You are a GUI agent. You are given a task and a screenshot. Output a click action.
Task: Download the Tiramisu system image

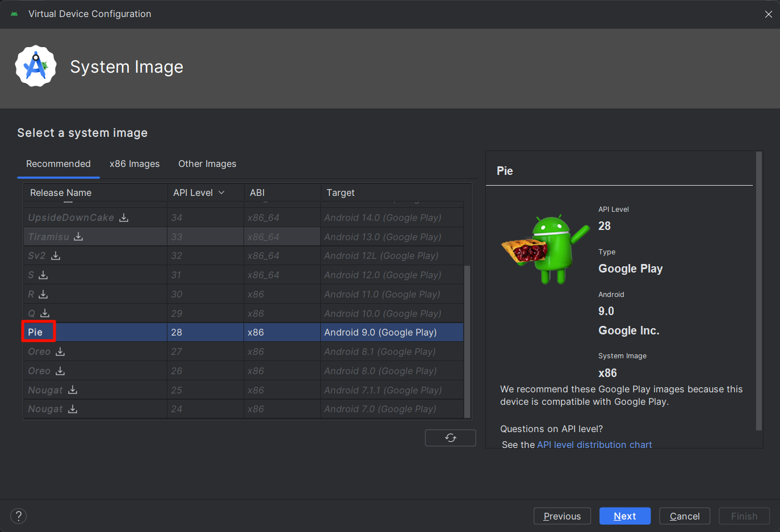coord(78,236)
